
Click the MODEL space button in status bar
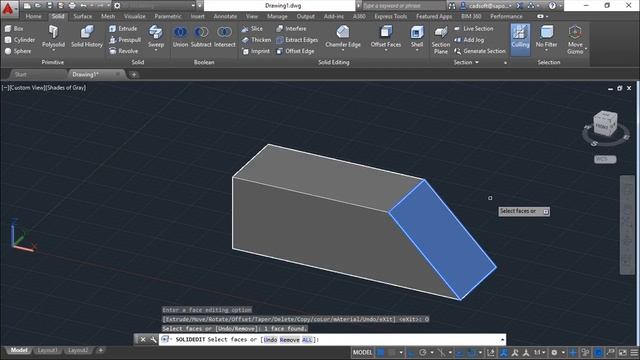pos(362,352)
